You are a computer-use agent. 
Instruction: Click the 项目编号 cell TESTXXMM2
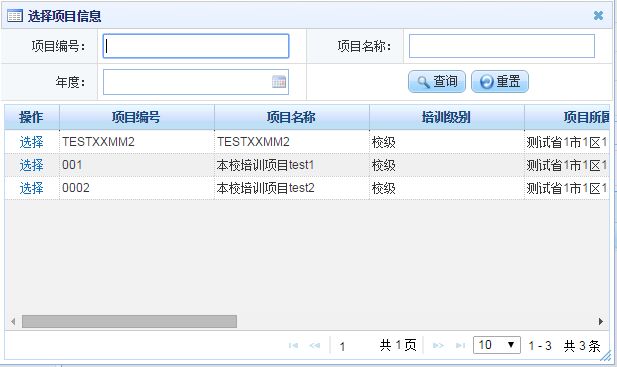(137, 142)
